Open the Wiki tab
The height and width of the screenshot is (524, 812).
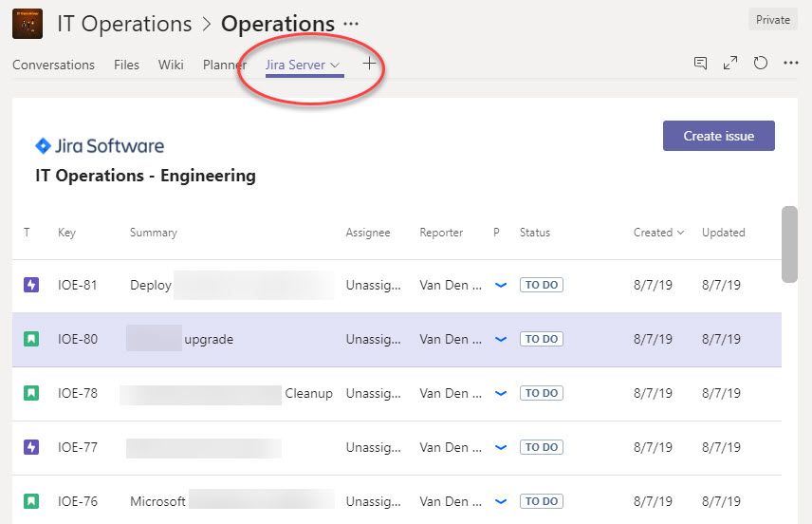tap(171, 65)
